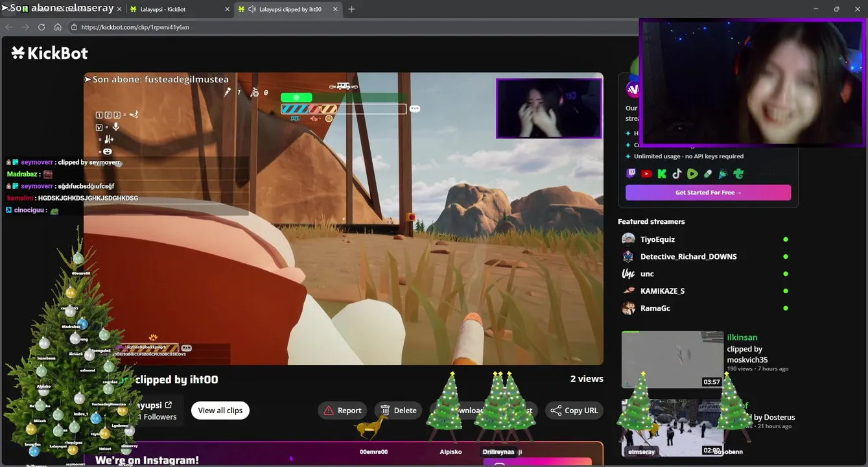Click the Rumble play-button icon

tap(692, 174)
